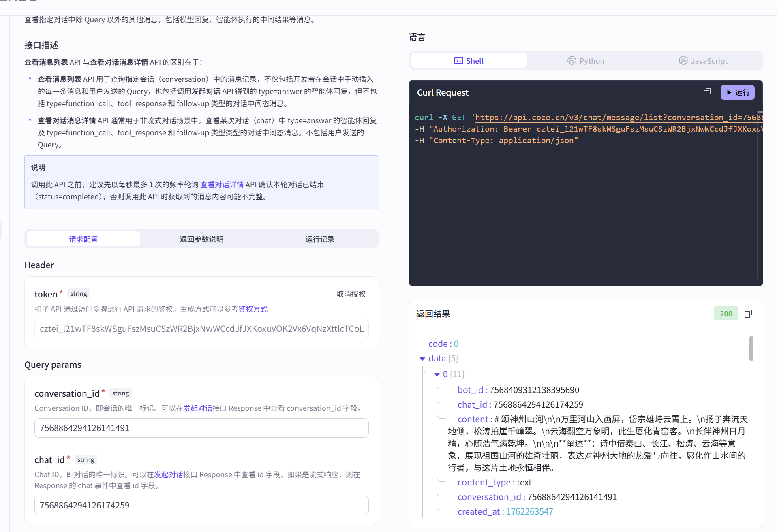The image size is (777, 532).
Task: Collapse the data node in response tree
Action: [422, 359]
